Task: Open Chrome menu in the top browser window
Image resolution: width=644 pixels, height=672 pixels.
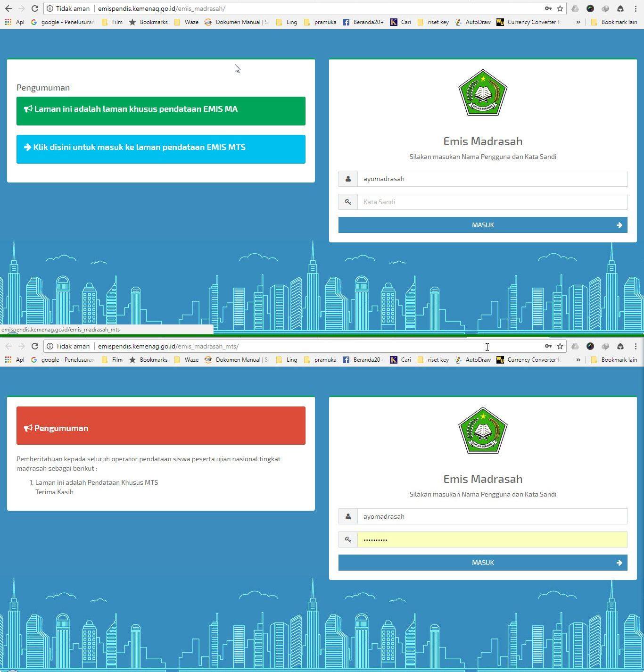Action: (636, 8)
